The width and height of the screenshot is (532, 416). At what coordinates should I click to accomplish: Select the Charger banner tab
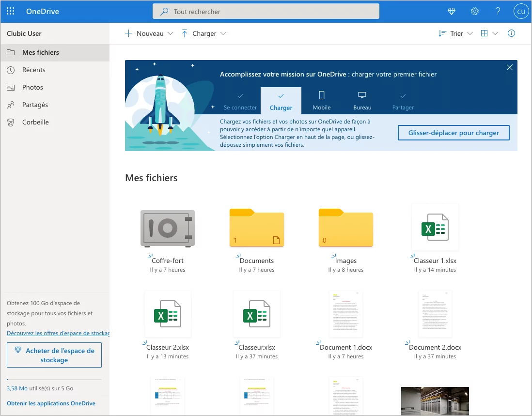coord(281,101)
